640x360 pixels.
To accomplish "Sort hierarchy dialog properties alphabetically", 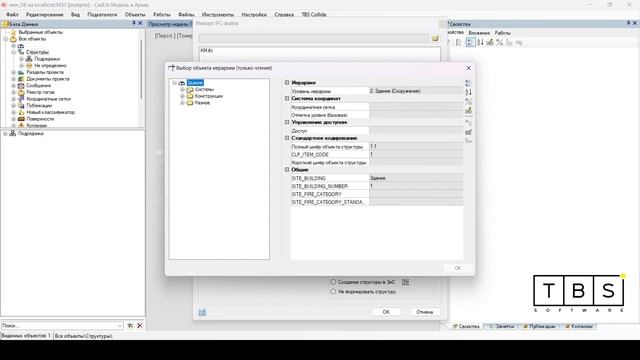I will (468, 92).
